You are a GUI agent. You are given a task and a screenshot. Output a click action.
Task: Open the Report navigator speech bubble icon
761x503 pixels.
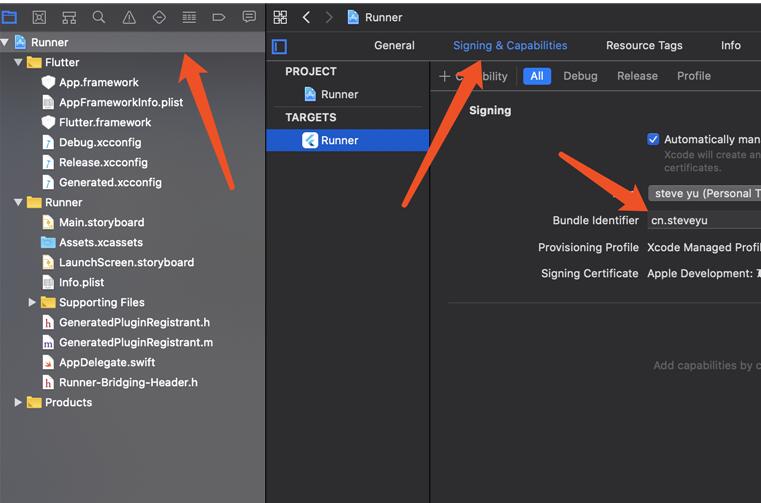pyautogui.click(x=249, y=17)
